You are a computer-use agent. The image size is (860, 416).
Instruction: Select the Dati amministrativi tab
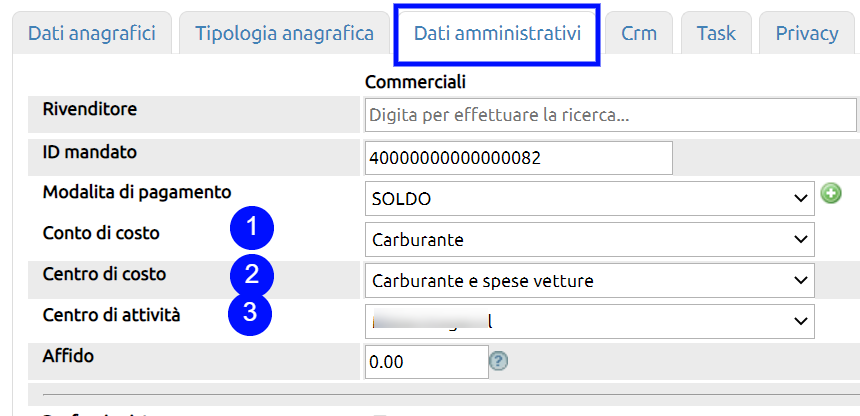pyautogui.click(x=497, y=33)
